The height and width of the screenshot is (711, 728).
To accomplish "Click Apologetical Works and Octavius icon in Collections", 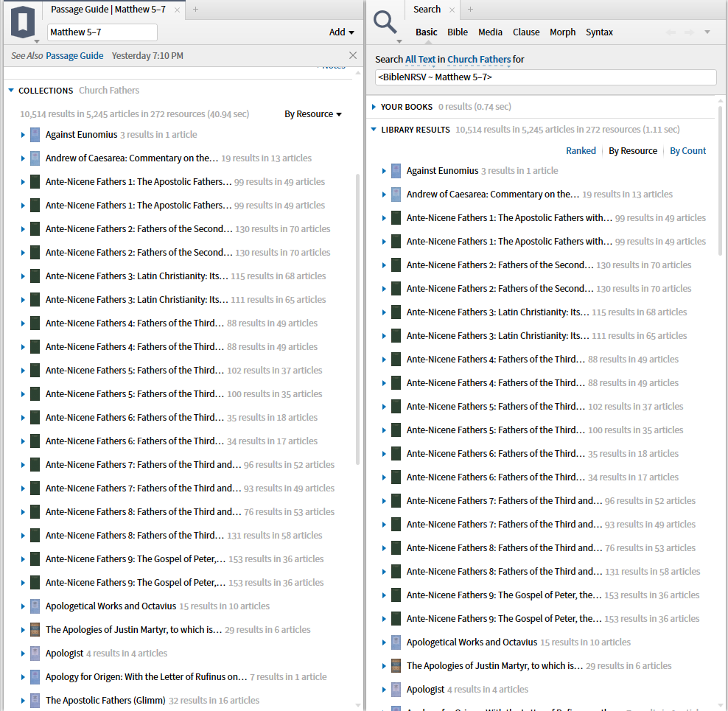I will [x=35, y=606].
